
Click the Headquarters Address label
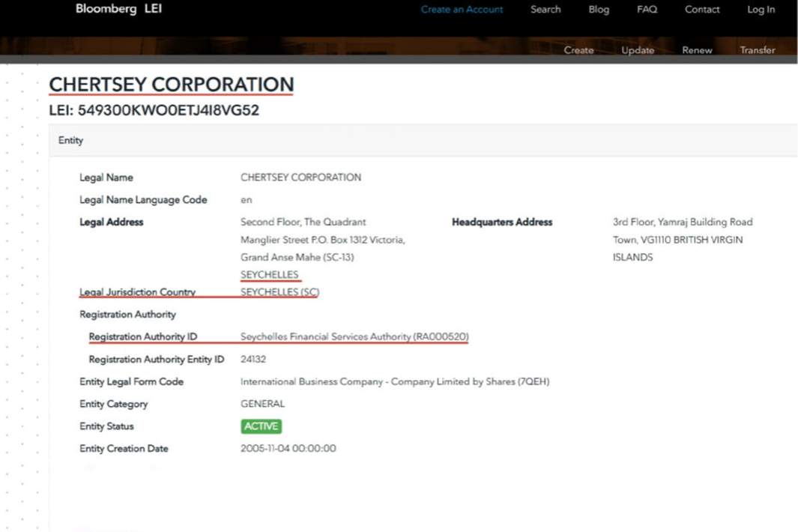pos(502,223)
